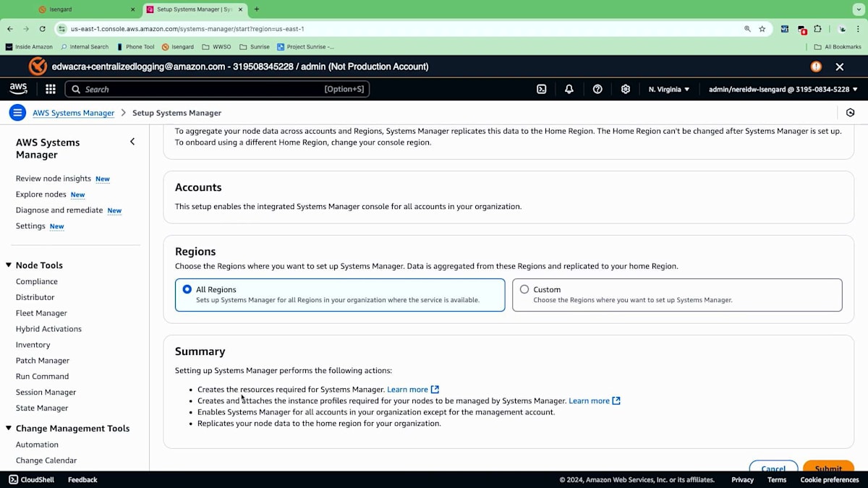Toggle the blue hamburger navigation menu

coord(18,113)
